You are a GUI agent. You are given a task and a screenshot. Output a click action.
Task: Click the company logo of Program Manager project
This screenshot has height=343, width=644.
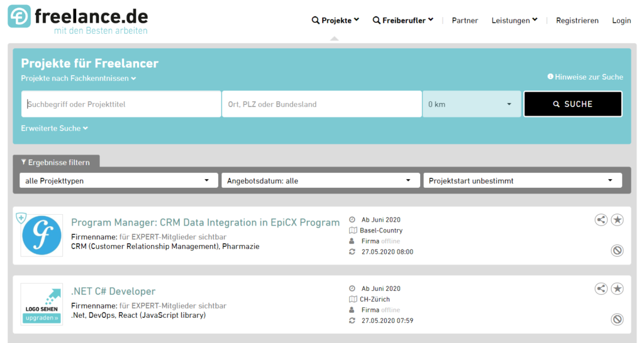[42, 235]
